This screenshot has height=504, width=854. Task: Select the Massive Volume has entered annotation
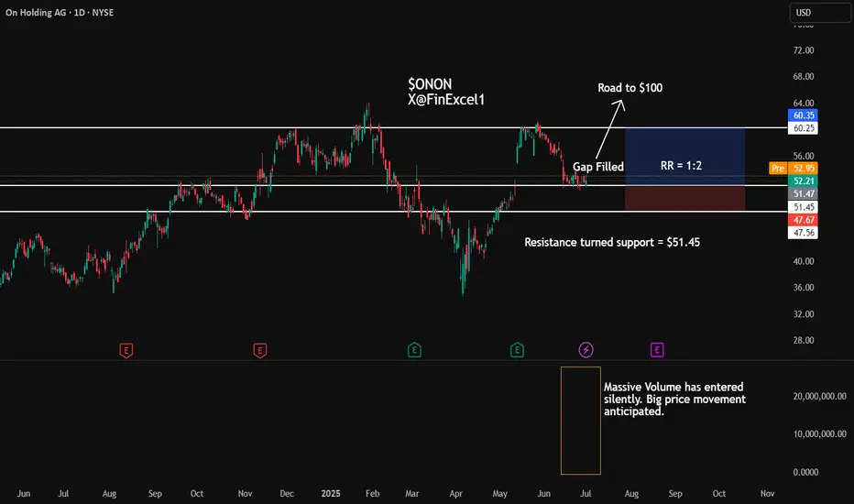tap(674, 399)
